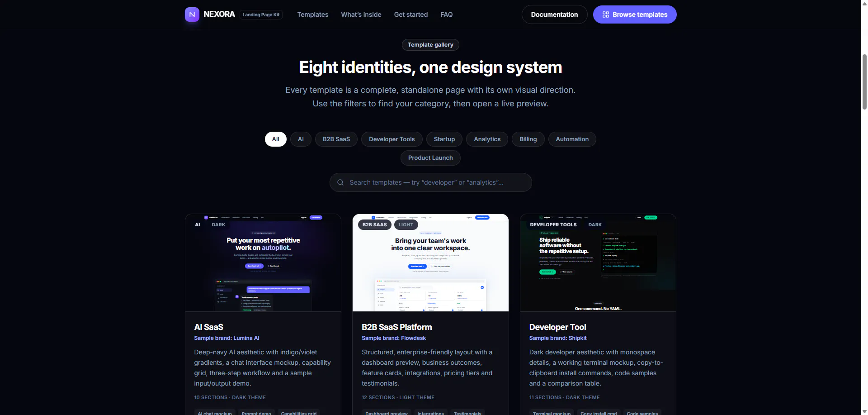Viewport: 868px width, 415px height.
Task: Open Get started nav link
Action: [411, 14]
